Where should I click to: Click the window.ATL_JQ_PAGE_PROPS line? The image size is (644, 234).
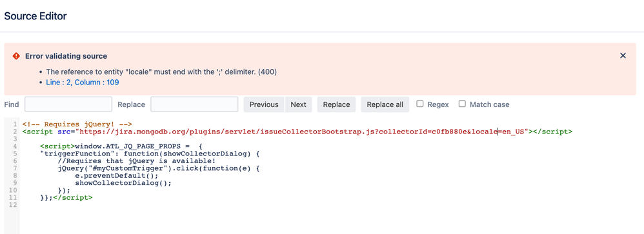[121, 146]
